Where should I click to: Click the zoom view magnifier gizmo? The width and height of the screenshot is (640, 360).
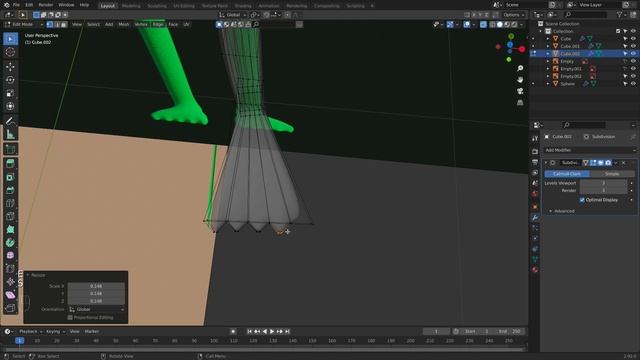click(x=520, y=68)
